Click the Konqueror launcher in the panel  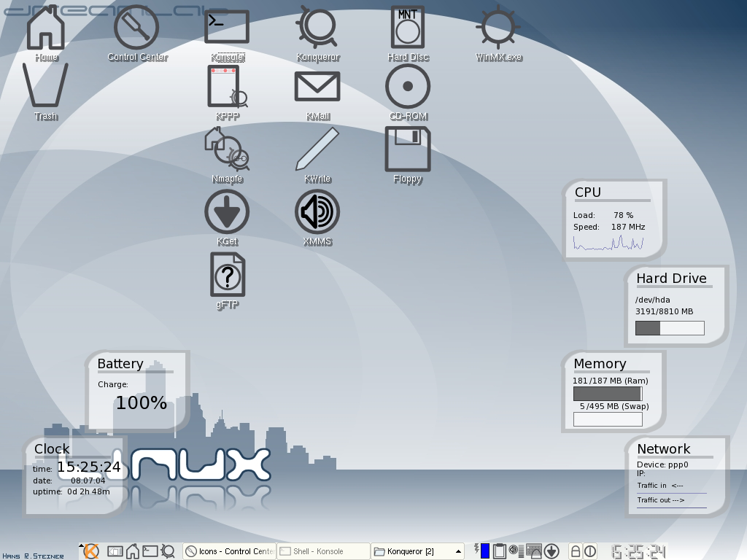168,551
